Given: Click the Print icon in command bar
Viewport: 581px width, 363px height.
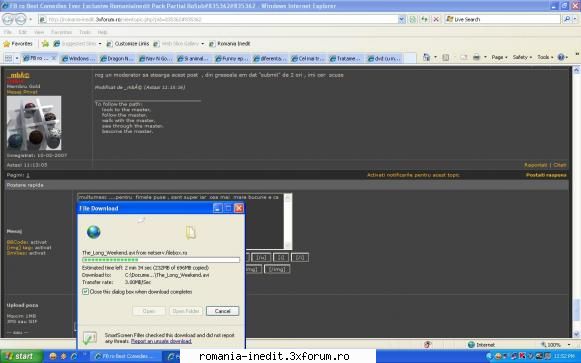Looking at the screenshot, I should point(477,57).
